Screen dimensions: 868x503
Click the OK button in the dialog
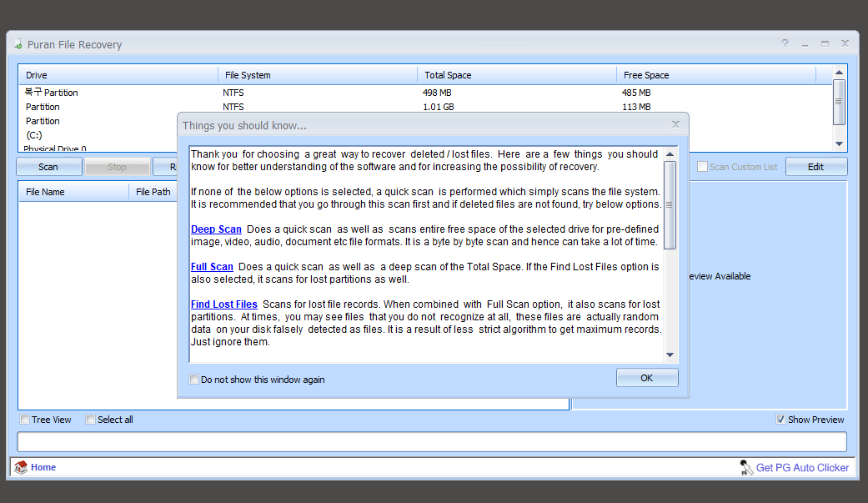click(x=647, y=378)
